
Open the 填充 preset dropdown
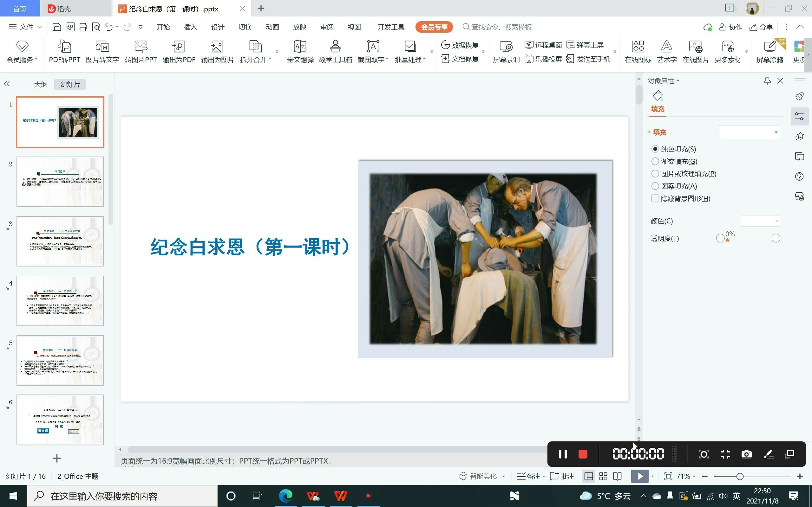[x=776, y=132]
